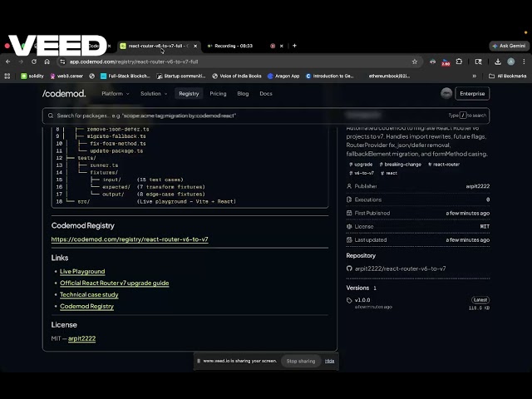Open Chrome three-dot menu
Viewport: 532px width, 399px height.
point(524,62)
